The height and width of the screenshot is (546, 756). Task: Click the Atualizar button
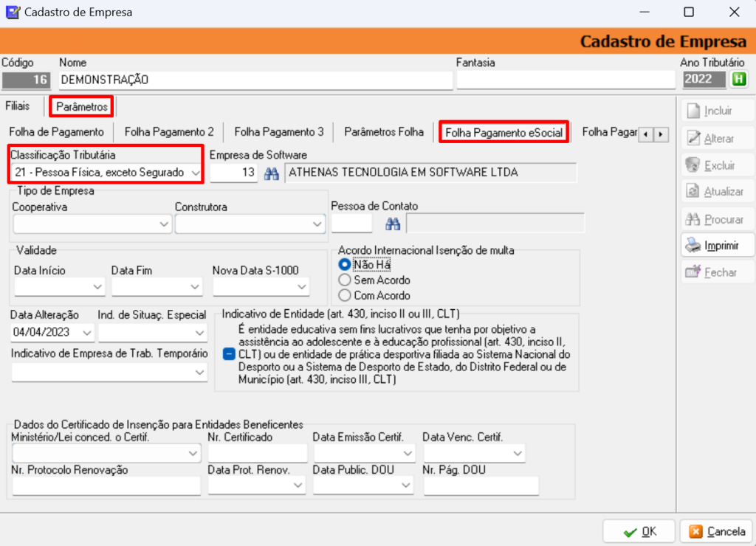tap(718, 192)
